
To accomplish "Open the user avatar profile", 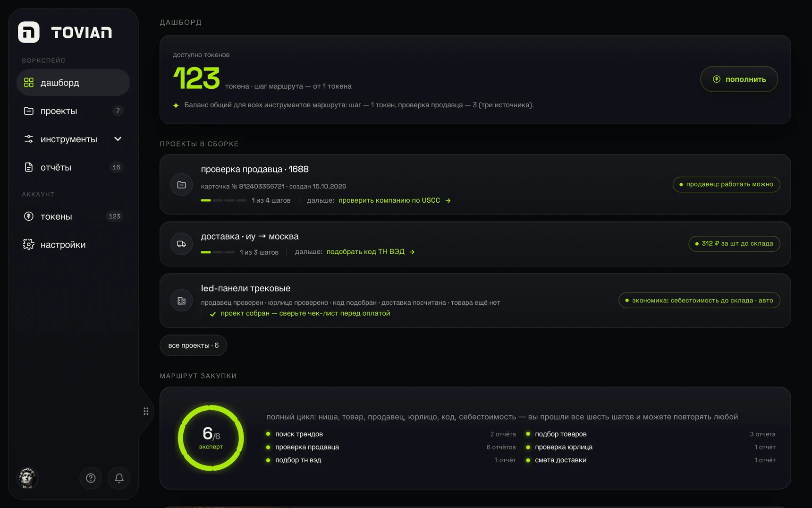I will click(27, 478).
